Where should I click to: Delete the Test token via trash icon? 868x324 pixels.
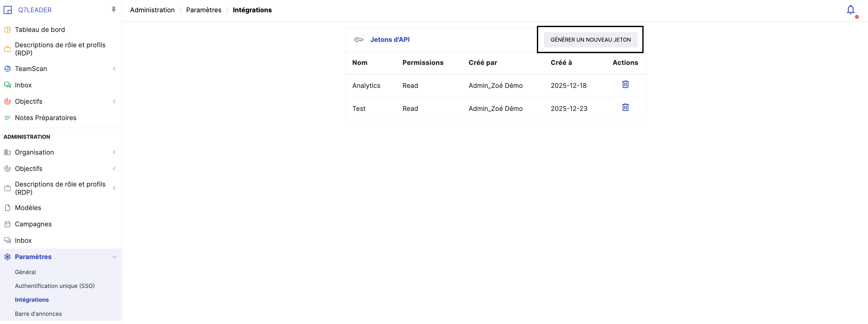click(x=625, y=108)
